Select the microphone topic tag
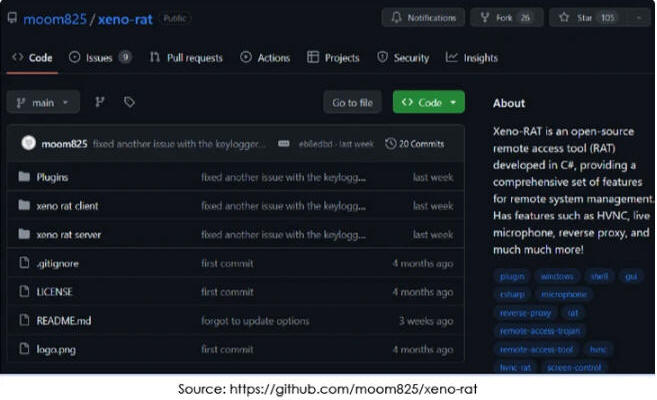This screenshot has height=400, width=657. tap(564, 294)
